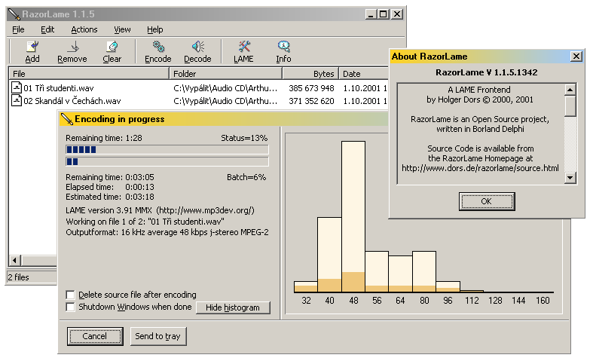
Task: Click the file Status progress bar
Action: [167, 150]
